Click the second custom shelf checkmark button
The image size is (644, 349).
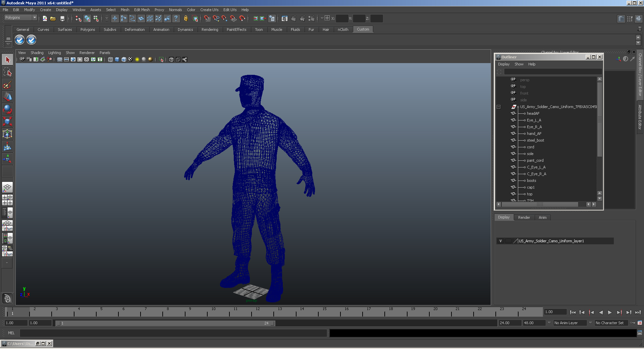[31, 40]
